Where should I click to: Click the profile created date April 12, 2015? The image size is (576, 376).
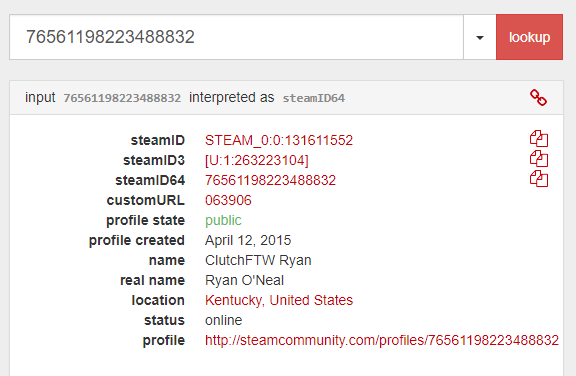(x=248, y=241)
